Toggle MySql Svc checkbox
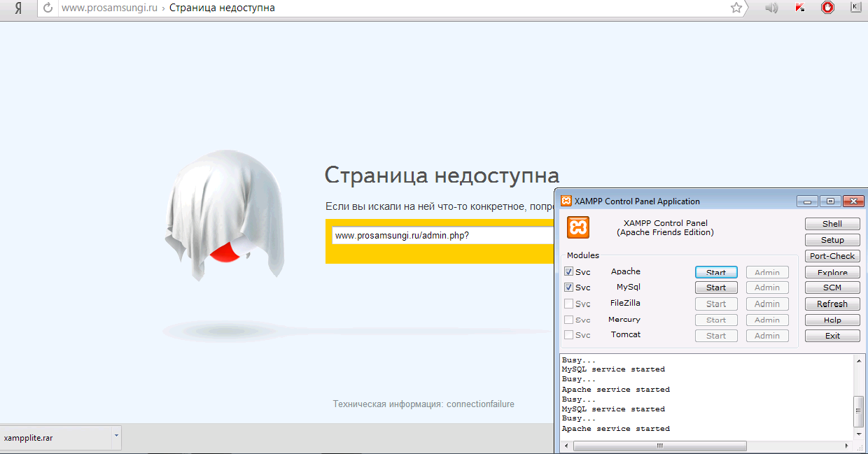Screen dimensions: 868x454 pos(569,288)
